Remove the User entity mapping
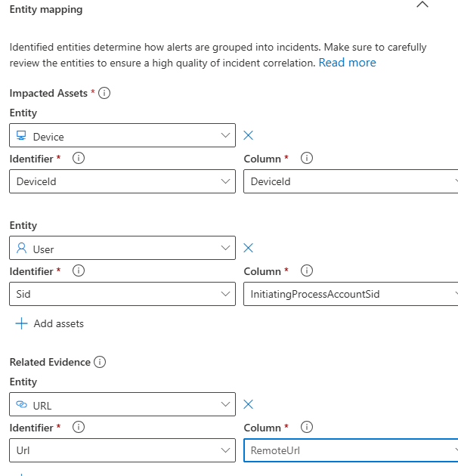The image size is (458, 476). pos(248,248)
